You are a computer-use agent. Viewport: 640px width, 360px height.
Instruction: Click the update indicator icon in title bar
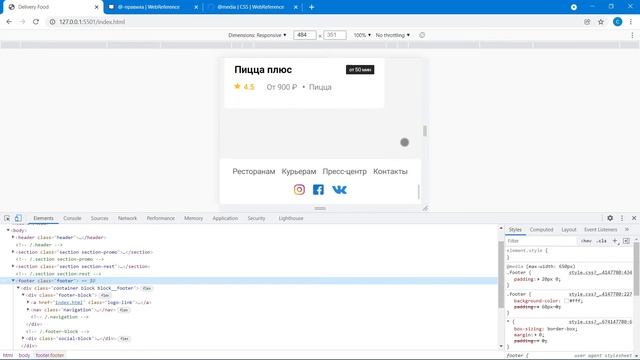(x=574, y=7)
